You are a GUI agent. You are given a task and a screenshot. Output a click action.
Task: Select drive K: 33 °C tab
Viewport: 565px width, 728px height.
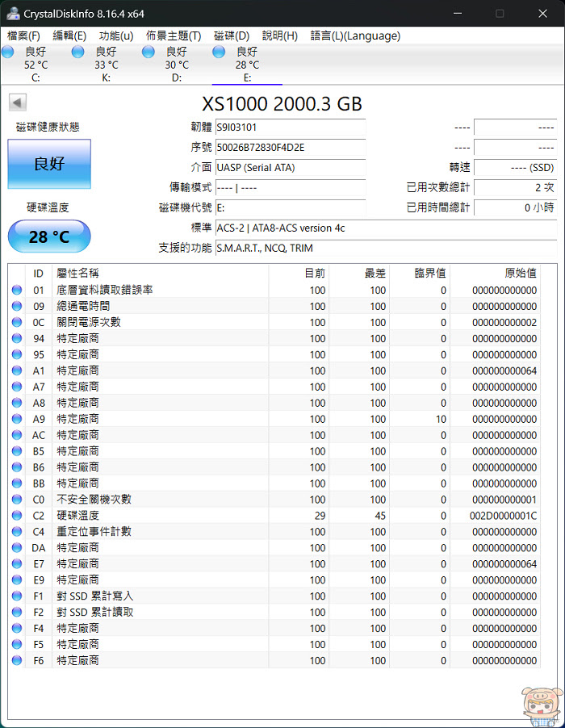click(106, 65)
